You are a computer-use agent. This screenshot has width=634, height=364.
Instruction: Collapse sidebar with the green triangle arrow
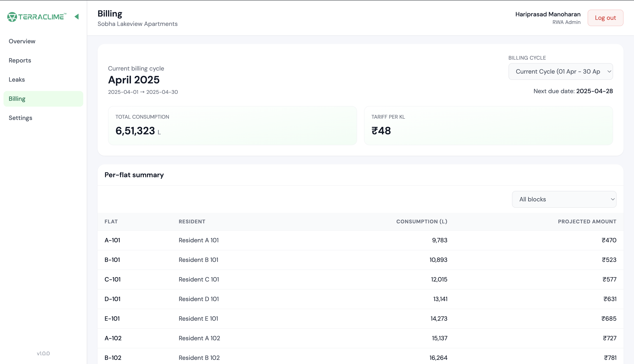click(x=76, y=17)
